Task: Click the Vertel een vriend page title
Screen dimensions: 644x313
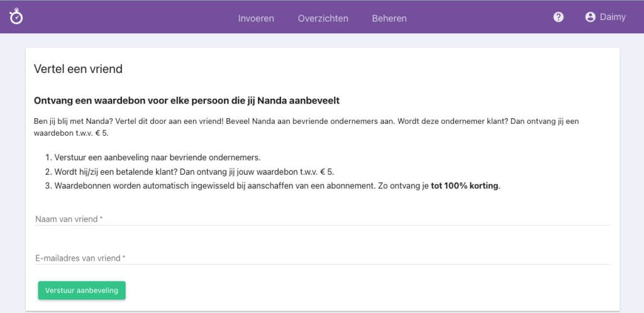Action: tap(78, 69)
